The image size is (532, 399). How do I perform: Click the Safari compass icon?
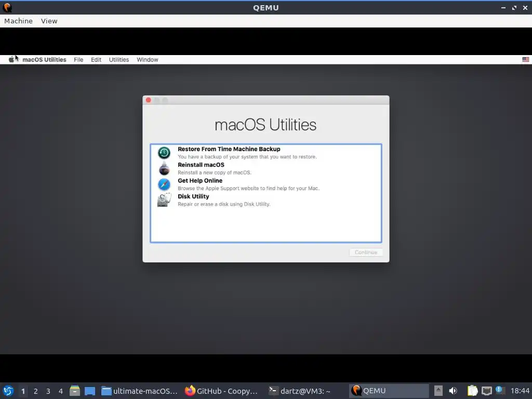pyautogui.click(x=164, y=184)
